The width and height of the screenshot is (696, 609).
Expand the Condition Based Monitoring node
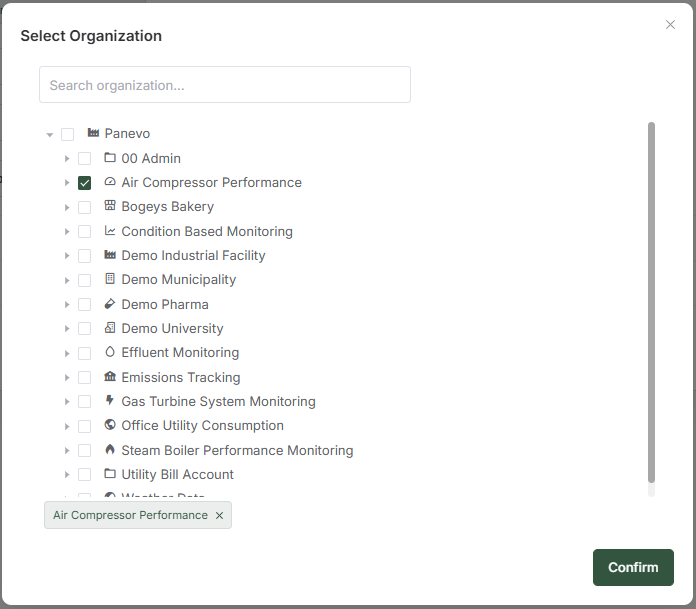pos(67,232)
